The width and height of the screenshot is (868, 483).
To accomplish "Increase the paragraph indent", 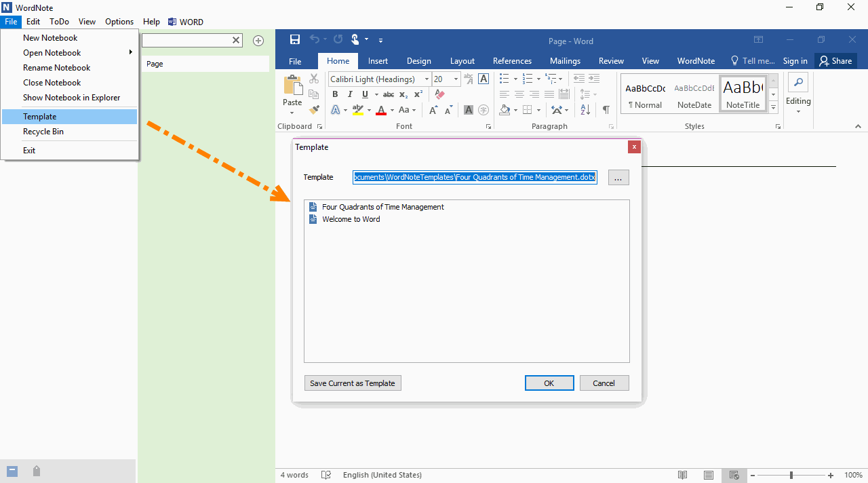I will click(x=594, y=79).
